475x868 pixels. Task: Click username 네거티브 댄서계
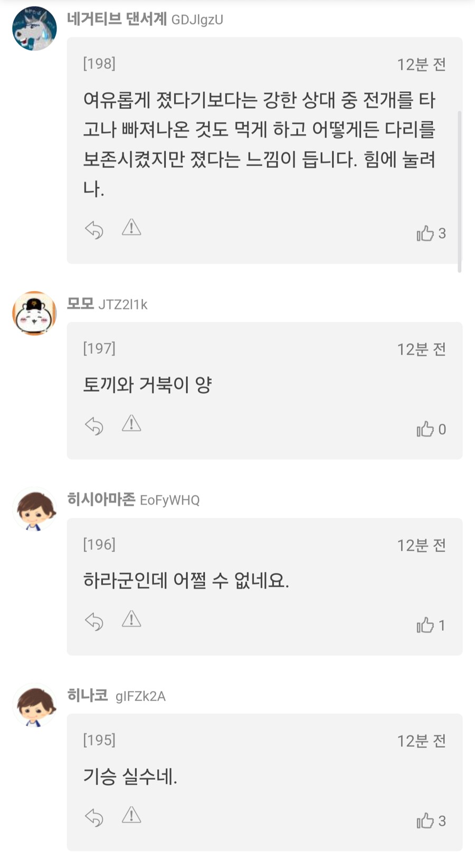click(117, 20)
